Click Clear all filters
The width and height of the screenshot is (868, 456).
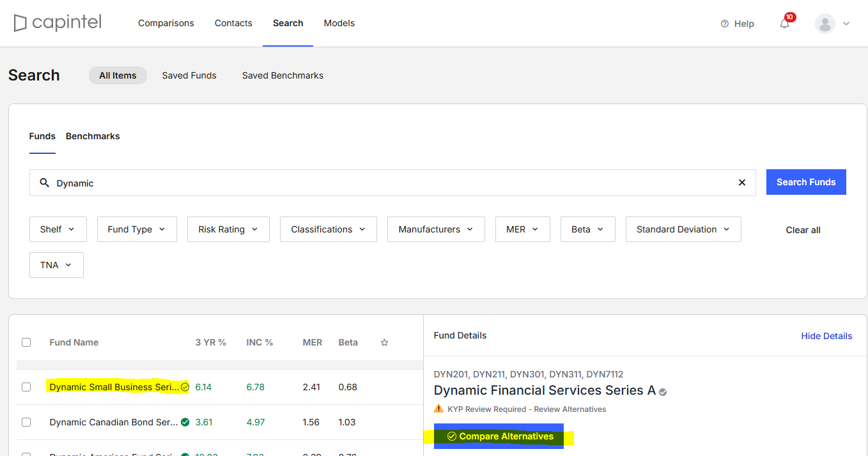803,230
